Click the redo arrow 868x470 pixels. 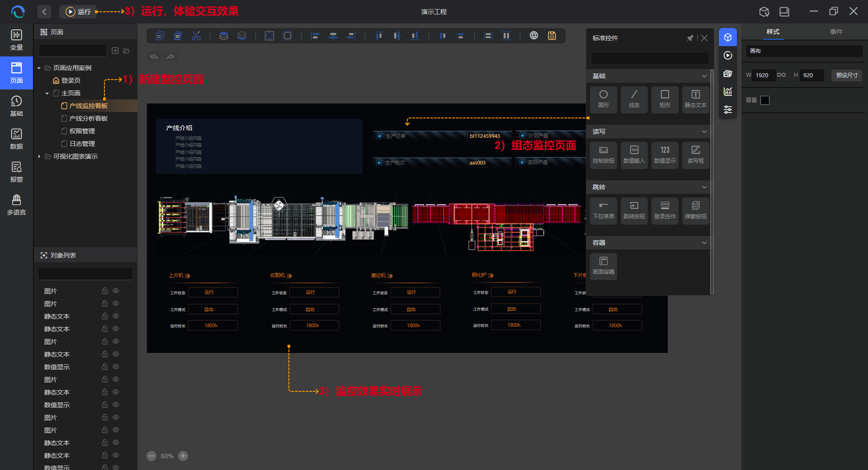pyautogui.click(x=170, y=56)
